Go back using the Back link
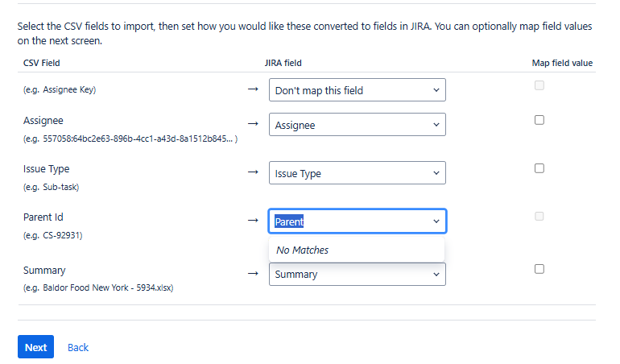620x364 pixels. 78,347
